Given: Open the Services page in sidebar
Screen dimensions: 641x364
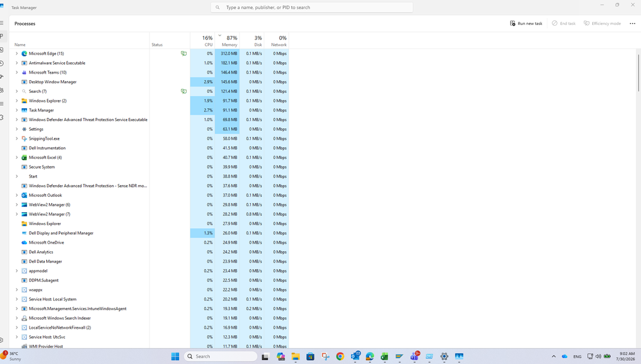Looking at the screenshot, I should [x=2, y=117].
